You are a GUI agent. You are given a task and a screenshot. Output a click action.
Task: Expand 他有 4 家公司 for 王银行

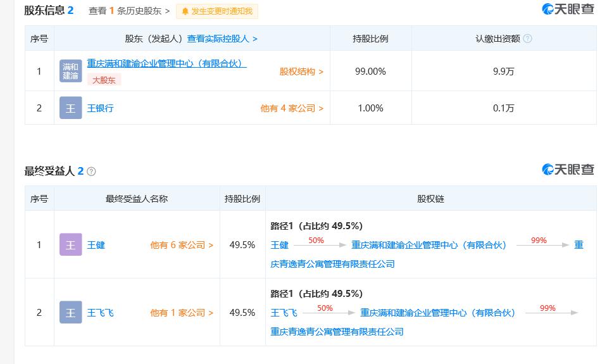292,108
